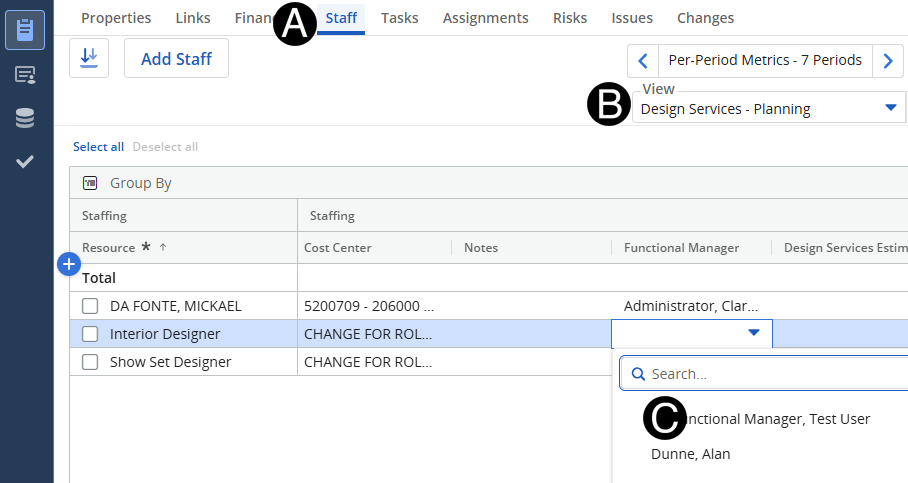Open the View dropdown selector

768,108
